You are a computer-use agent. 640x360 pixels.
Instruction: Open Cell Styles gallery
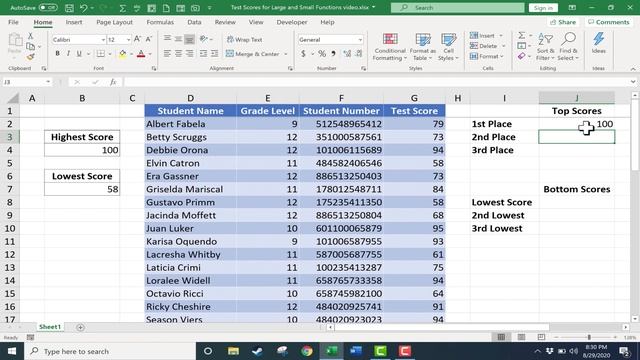tap(448, 47)
